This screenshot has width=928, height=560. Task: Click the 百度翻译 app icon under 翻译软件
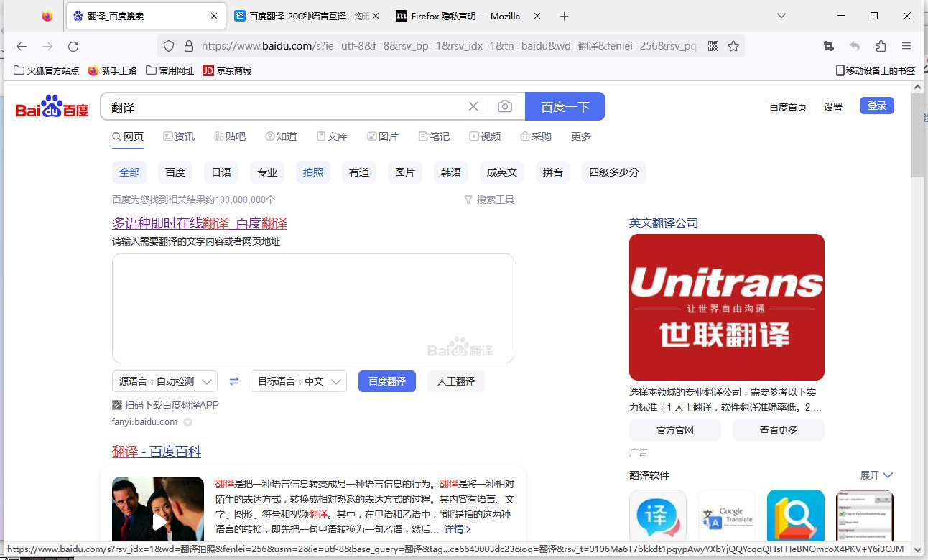click(x=658, y=516)
